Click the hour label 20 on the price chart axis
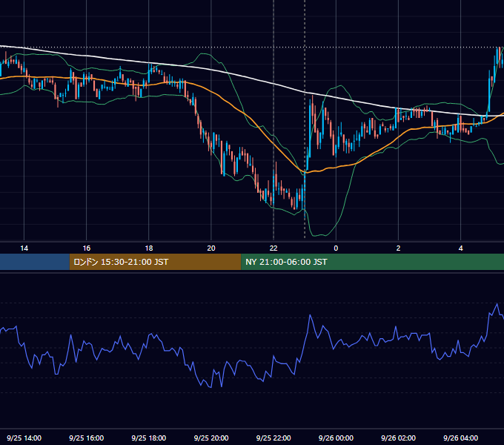Image resolution: width=504 pixels, height=445 pixels. pos(211,248)
